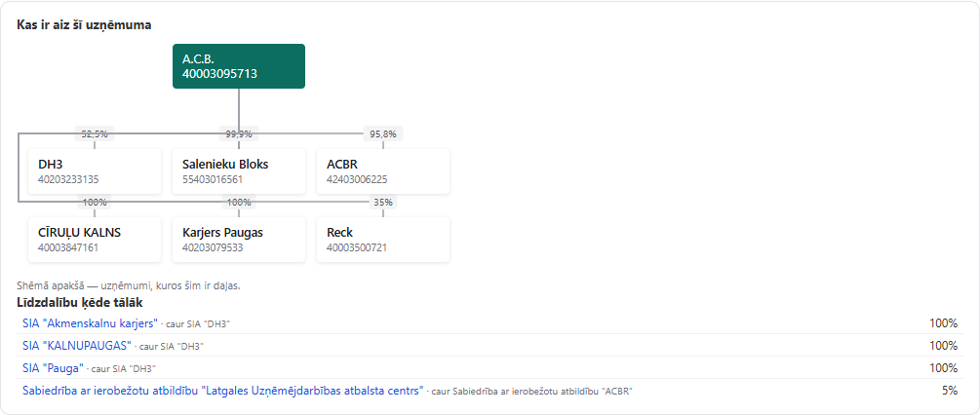Open the SIA "Pauga" link
The image size is (980, 415).
pyautogui.click(x=53, y=367)
